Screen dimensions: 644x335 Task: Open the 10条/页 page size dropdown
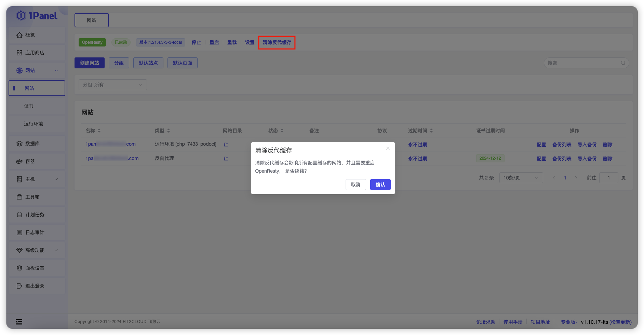[521, 177]
